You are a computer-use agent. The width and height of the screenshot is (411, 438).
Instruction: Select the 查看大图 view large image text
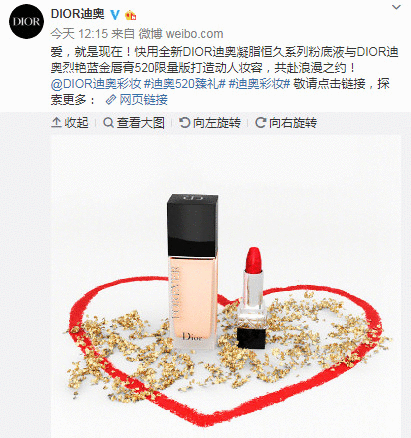[x=140, y=123]
